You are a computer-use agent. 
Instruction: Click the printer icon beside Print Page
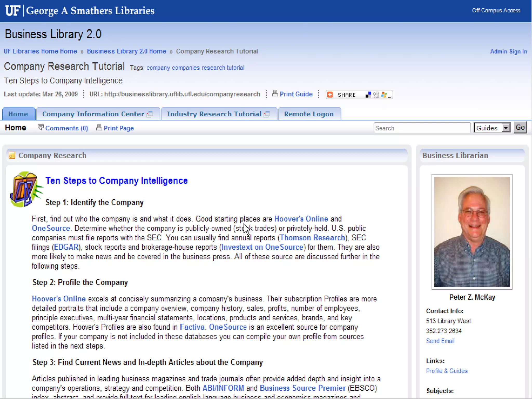pyautogui.click(x=99, y=127)
